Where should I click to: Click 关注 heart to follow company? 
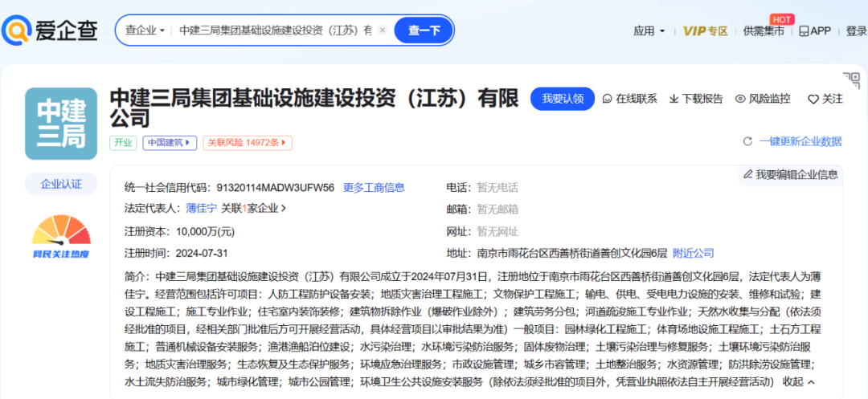tap(825, 99)
